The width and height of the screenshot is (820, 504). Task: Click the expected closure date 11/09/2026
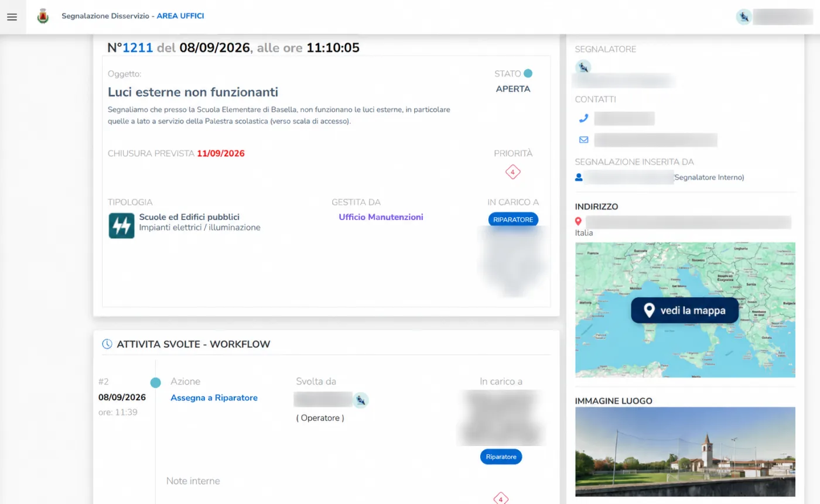tap(221, 154)
